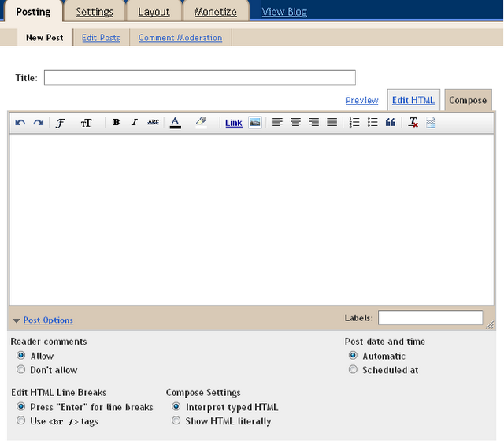Image resolution: width=504 pixels, height=444 pixels.
Task: Open the Edit HTML tab
Action: click(x=413, y=101)
